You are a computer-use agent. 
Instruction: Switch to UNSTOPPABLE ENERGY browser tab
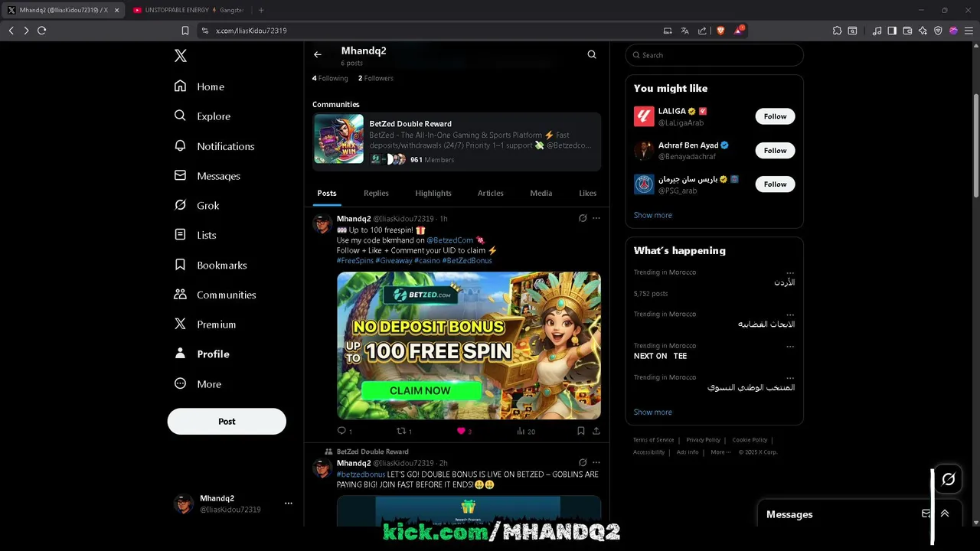(188, 10)
